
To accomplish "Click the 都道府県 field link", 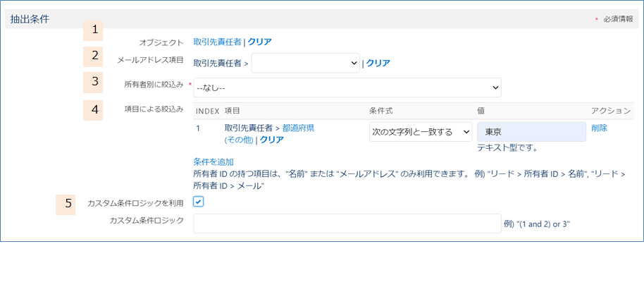I will (298, 128).
